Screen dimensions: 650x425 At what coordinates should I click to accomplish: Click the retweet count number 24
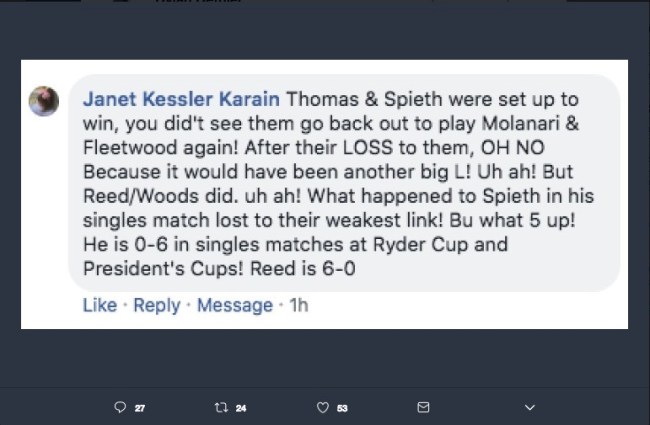[x=241, y=408]
